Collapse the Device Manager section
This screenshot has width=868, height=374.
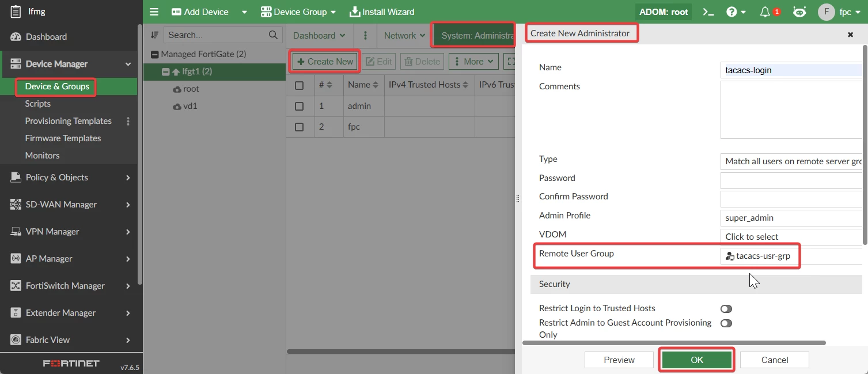[x=128, y=64]
